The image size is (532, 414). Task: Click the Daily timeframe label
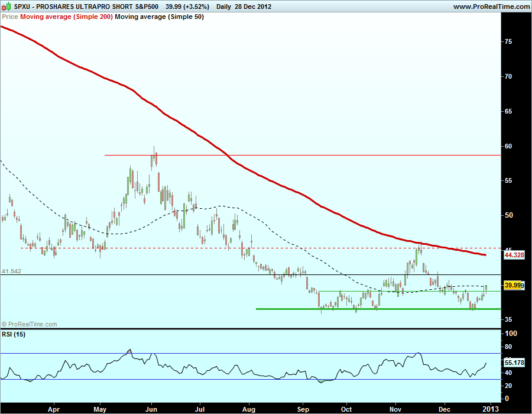point(223,7)
